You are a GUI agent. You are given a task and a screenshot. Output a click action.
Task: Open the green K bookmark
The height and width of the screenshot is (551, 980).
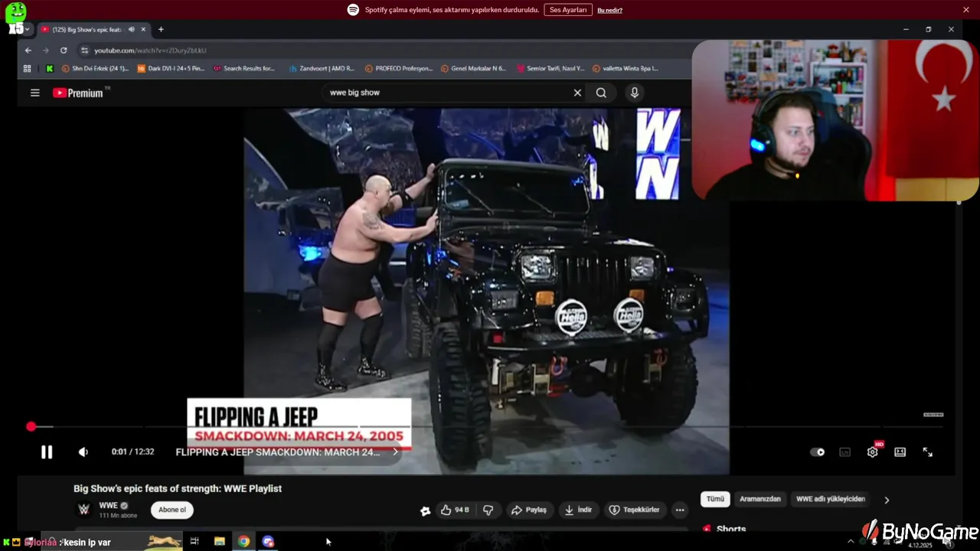coord(50,68)
